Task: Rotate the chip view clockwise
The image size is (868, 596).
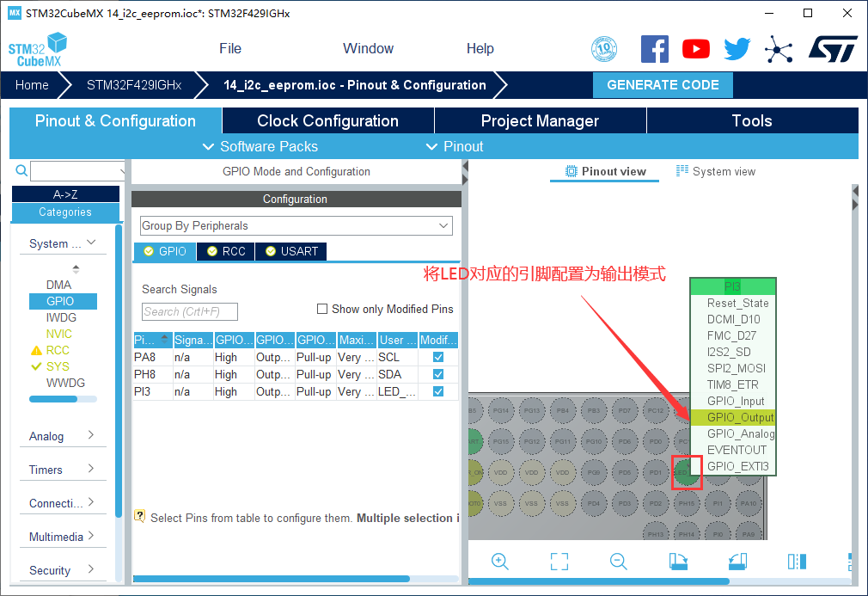Action: click(x=678, y=562)
